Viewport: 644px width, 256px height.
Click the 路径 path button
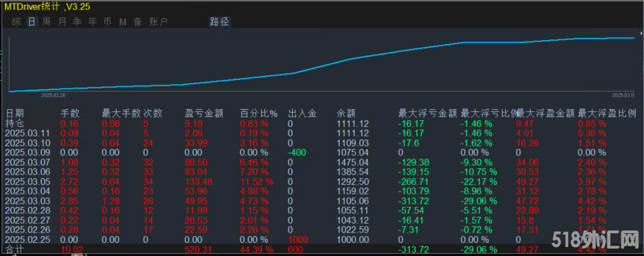pos(219,22)
